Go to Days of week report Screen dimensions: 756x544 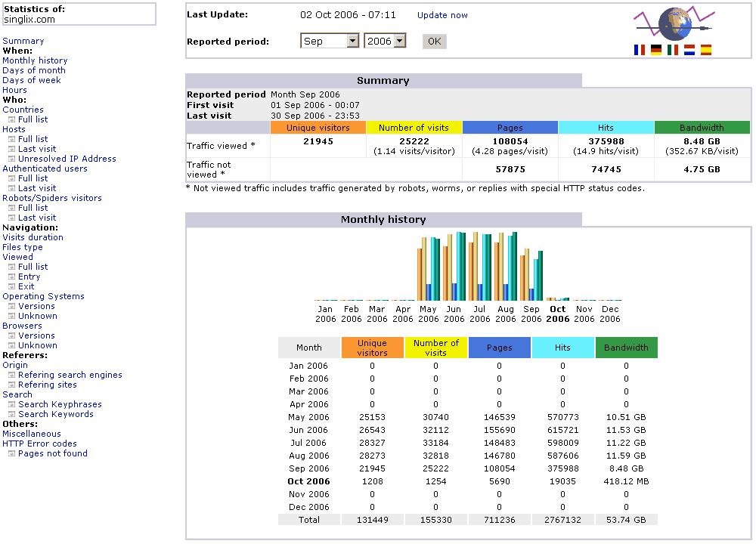click(x=32, y=80)
